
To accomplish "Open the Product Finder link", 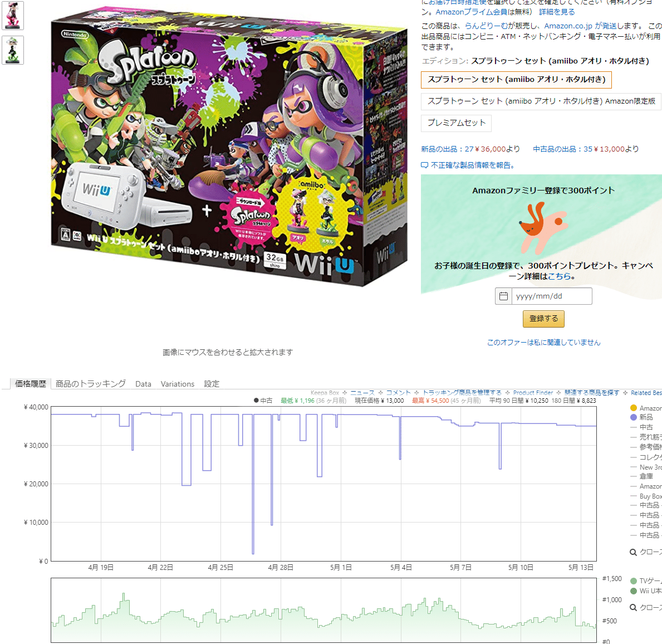I will (x=533, y=393).
